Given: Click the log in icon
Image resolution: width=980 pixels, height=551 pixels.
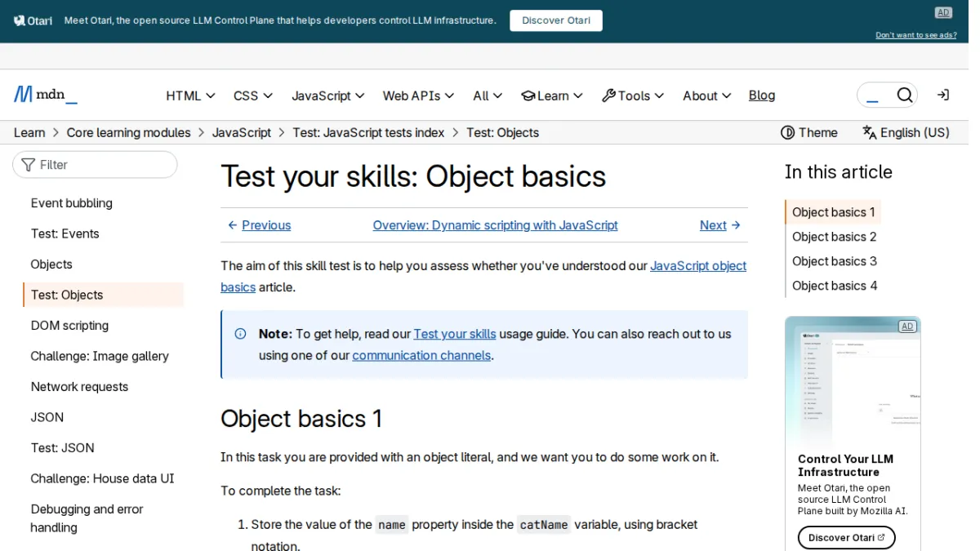Looking at the screenshot, I should (x=943, y=96).
